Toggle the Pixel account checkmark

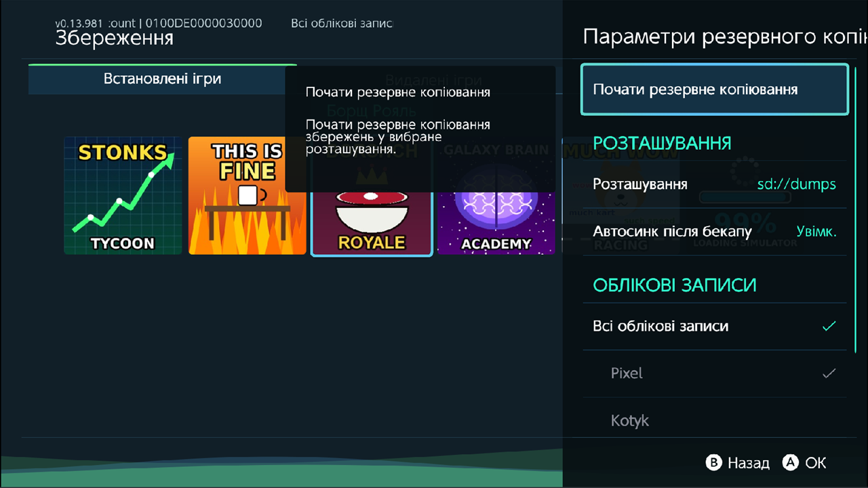pos(829,373)
